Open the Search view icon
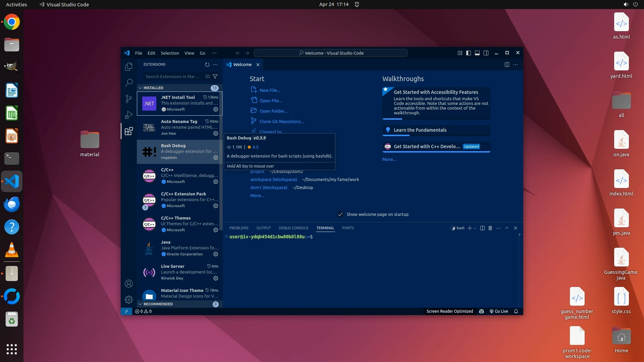The image size is (644, 362). 129,82
